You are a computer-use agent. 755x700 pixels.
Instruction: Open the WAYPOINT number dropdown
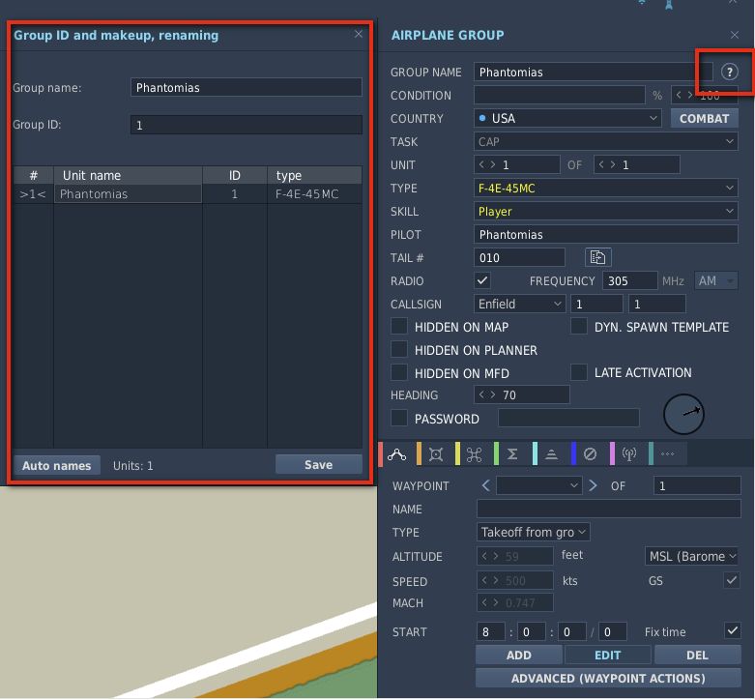(x=538, y=485)
